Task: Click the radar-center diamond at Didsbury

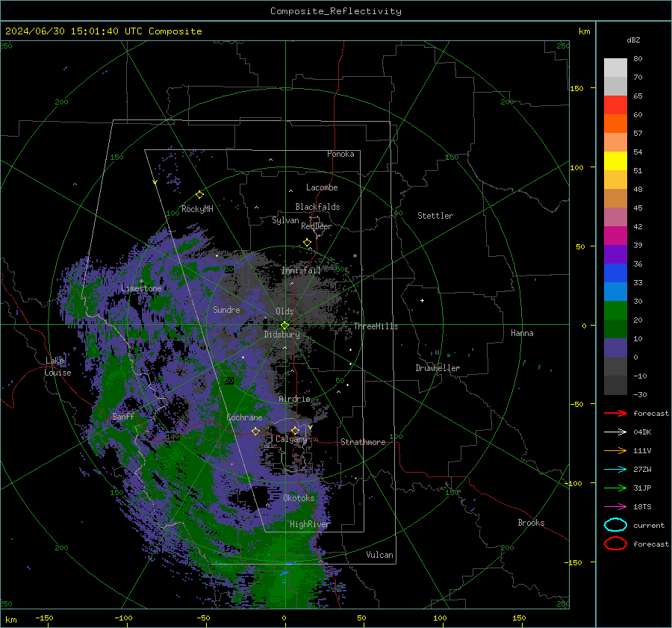Action: coord(284,325)
